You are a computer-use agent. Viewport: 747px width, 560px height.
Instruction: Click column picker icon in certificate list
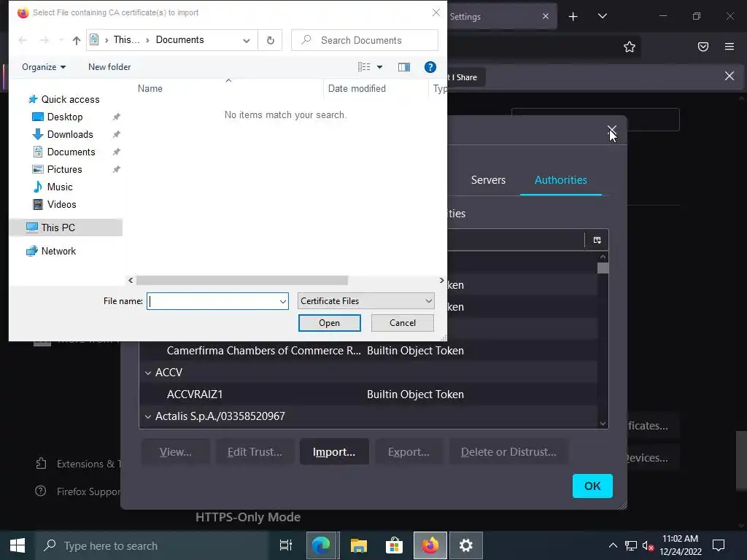click(x=597, y=240)
